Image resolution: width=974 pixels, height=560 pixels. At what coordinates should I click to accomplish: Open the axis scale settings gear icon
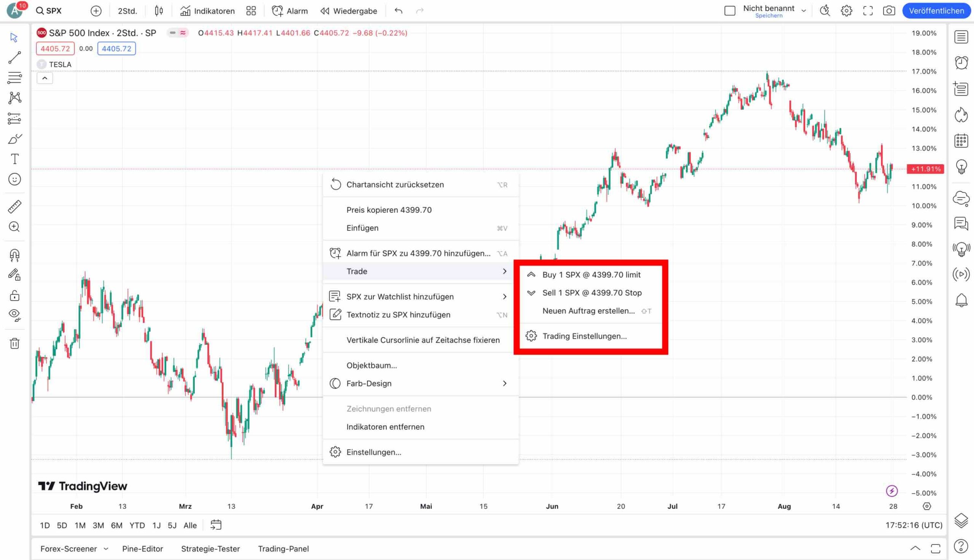point(927,506)
